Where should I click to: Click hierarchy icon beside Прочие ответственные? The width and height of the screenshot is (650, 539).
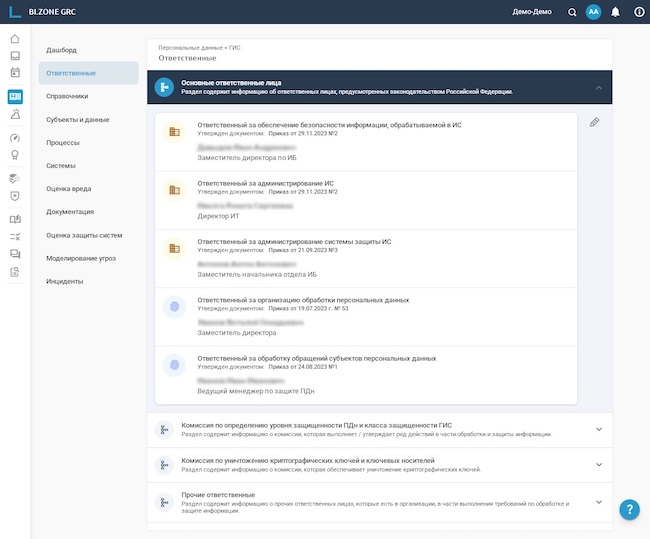(164, 503)
